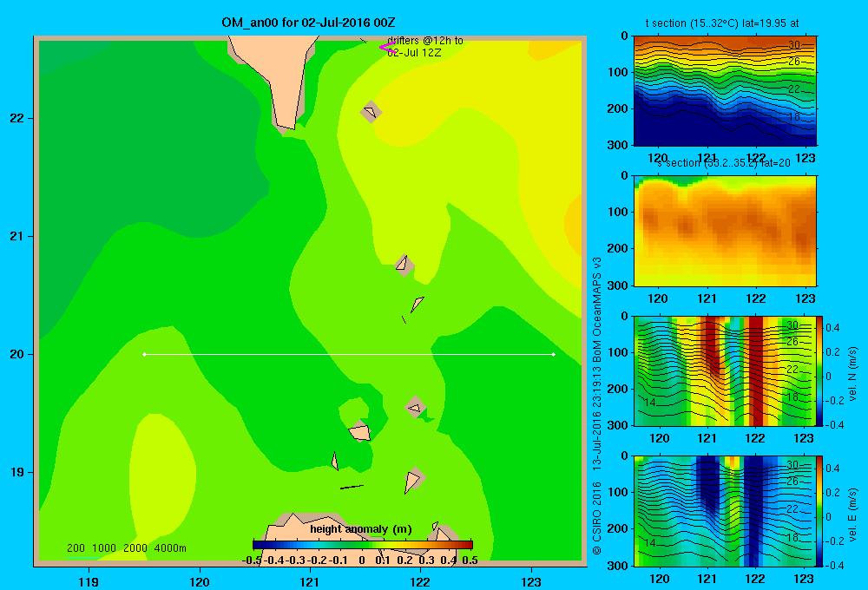Click the "© CSIRO 2016" copyright text

click(x=597, y=518)
